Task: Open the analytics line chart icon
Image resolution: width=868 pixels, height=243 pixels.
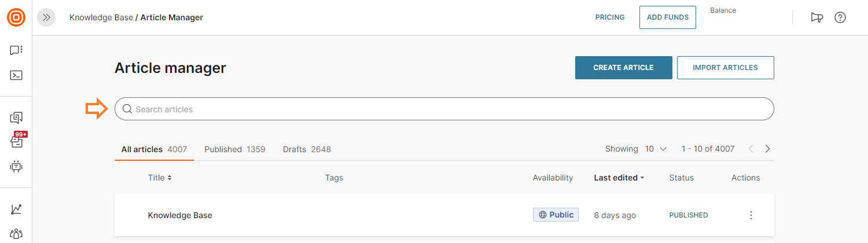Action: [x=16, y=209]
